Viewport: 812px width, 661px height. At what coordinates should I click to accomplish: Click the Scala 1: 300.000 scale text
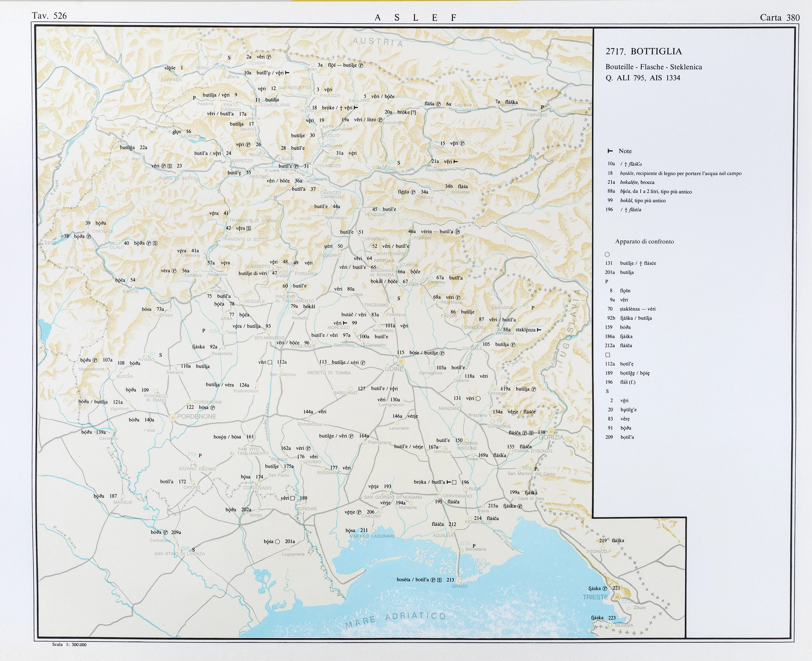[69, 645]
